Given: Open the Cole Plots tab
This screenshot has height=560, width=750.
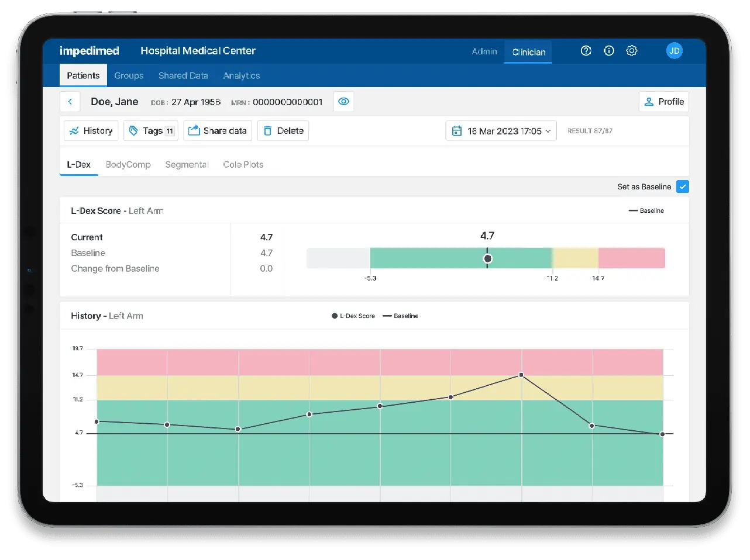Looking at the screenshot, I should coord(243,164).
